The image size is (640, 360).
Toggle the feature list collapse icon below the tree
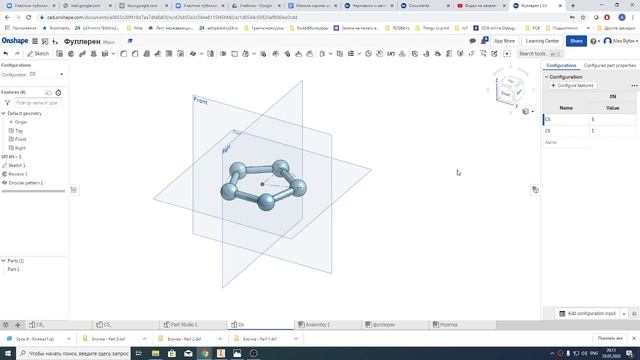pos(74,190)
